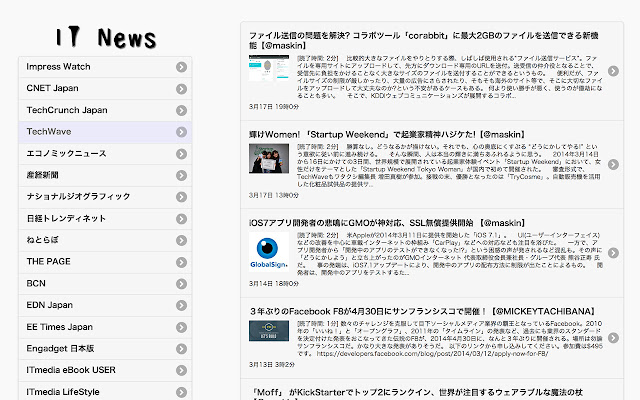Open the エコノミックニュース feed
This screenshot has width=640, height=400.
[x=105, y=153]
